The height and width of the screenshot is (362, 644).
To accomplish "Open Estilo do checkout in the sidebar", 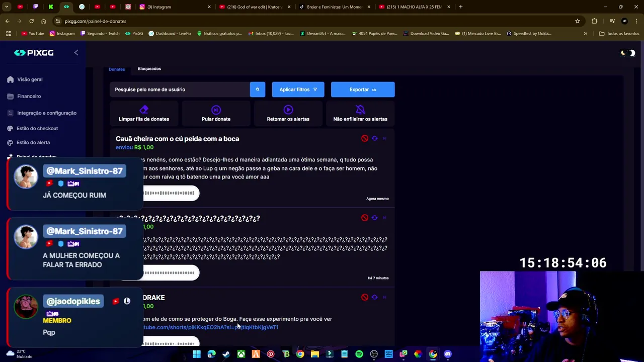I will pos(37,129).
